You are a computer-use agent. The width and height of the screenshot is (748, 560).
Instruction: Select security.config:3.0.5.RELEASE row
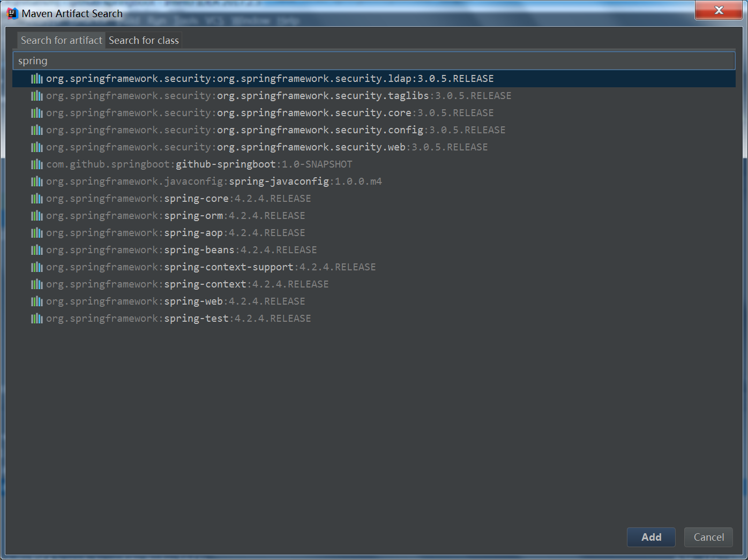pos(374,130)
